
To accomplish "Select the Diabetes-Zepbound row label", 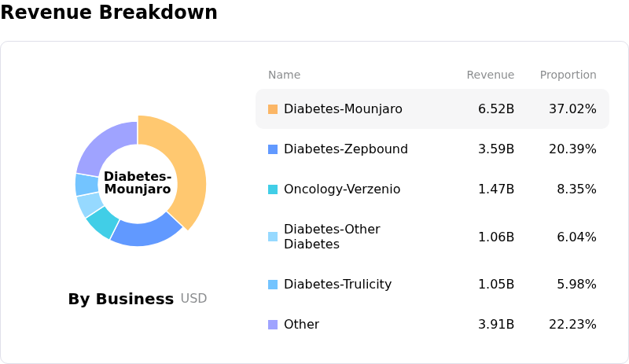I will tap(346, 149).
